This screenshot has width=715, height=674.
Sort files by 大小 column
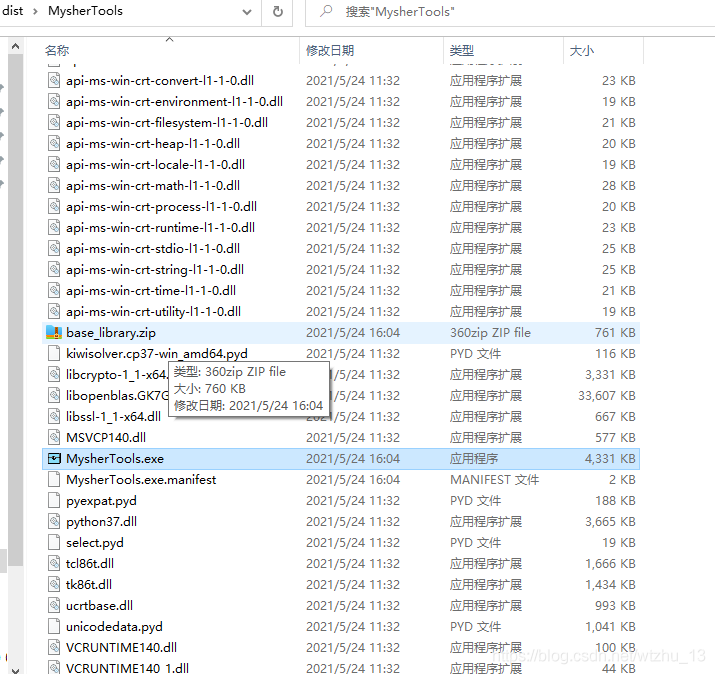(581, 50)
